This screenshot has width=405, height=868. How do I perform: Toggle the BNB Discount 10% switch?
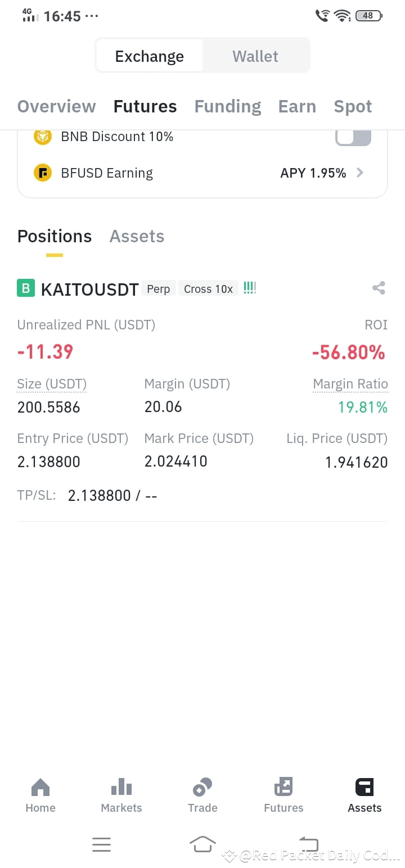(x=353, y=137)
